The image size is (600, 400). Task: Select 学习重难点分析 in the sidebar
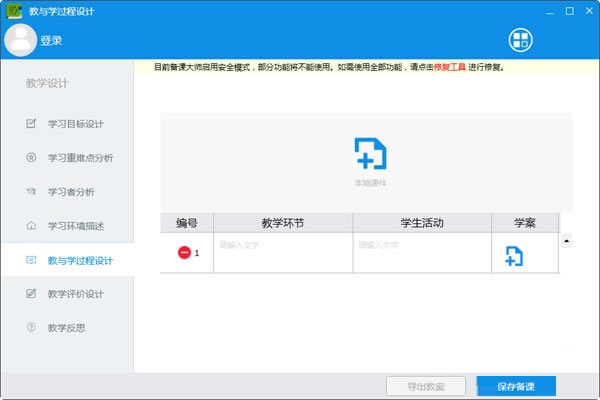click(x=80, y=158)
